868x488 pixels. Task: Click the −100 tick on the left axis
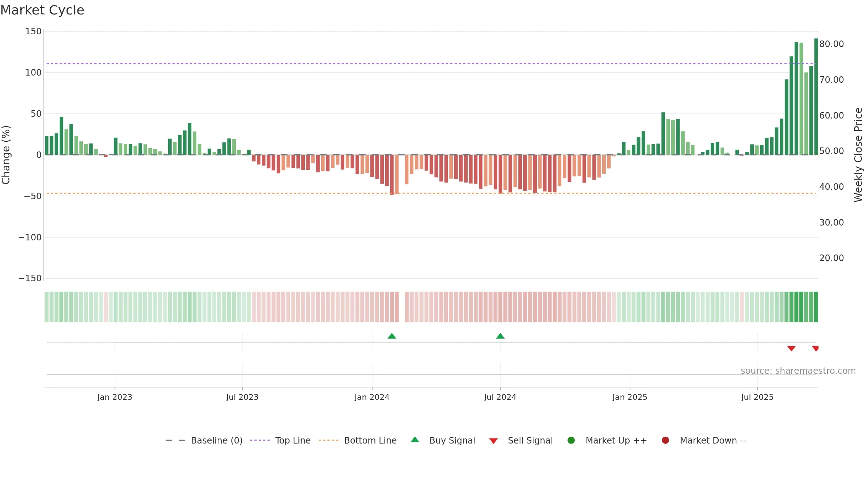pyautogui.click(x=30, y=237)
